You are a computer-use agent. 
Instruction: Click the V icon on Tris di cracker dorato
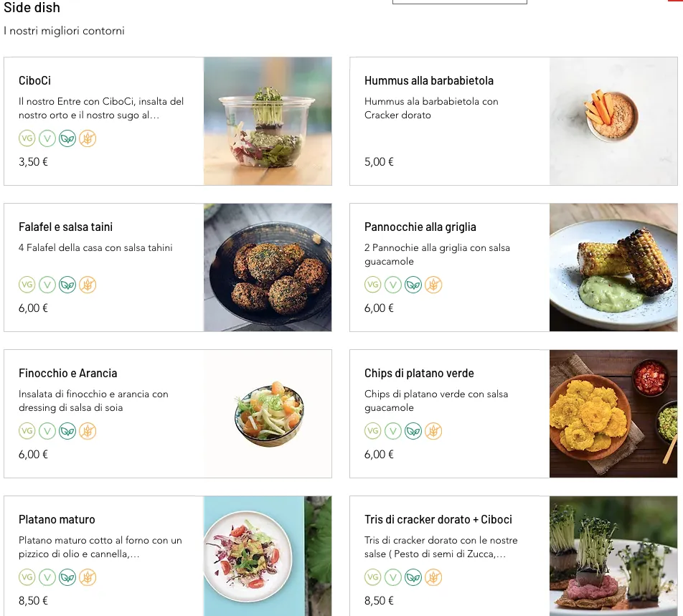tap(393, 577)
